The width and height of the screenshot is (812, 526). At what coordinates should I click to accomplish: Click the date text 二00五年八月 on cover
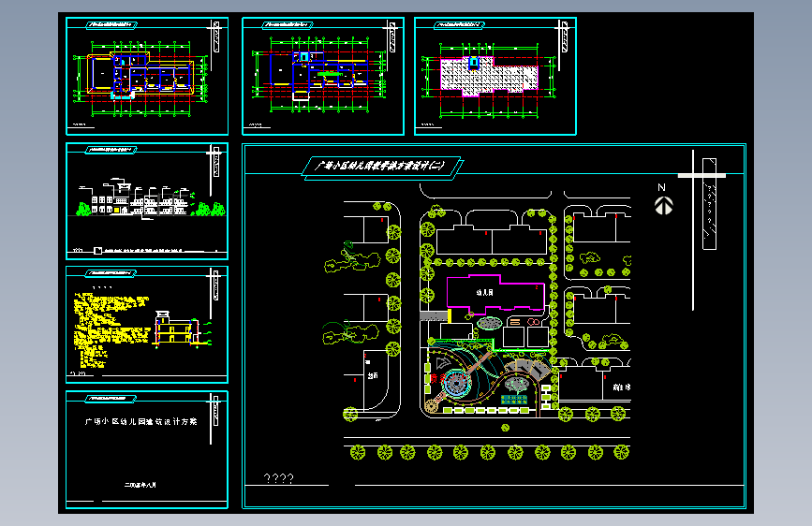click(x=140, y=485)
